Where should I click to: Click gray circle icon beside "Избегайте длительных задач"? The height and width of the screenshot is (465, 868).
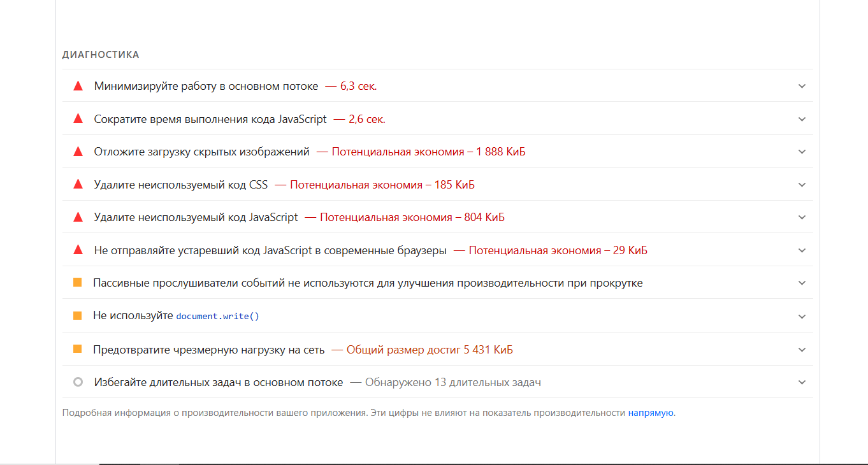pyautogui.click(x=78, y=382)
